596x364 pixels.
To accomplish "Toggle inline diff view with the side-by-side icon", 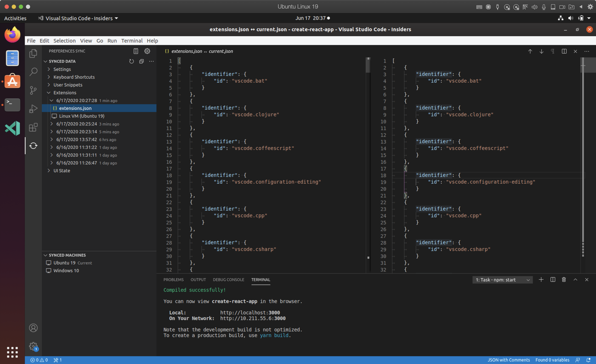I will (564, 51).
